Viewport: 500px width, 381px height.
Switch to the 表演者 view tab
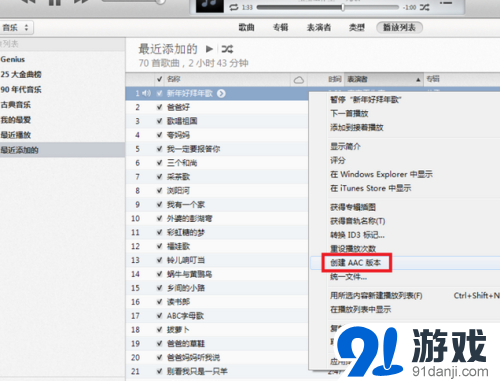click(319, 27)
